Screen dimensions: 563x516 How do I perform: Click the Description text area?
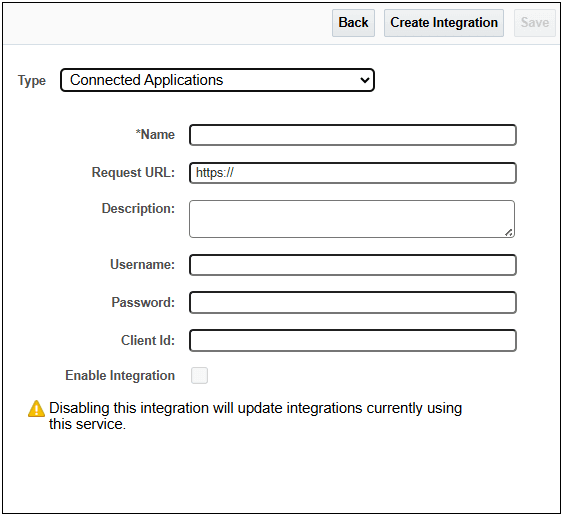[x=352, y=219]
